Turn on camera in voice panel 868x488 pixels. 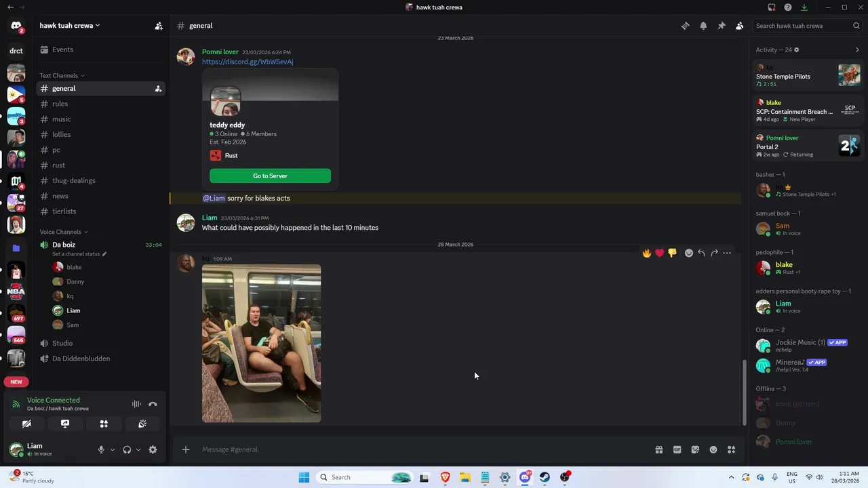point(26,424)
